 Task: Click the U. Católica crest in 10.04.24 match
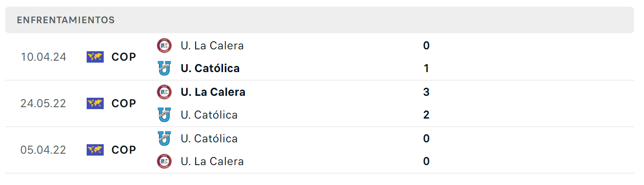(164, 68)
